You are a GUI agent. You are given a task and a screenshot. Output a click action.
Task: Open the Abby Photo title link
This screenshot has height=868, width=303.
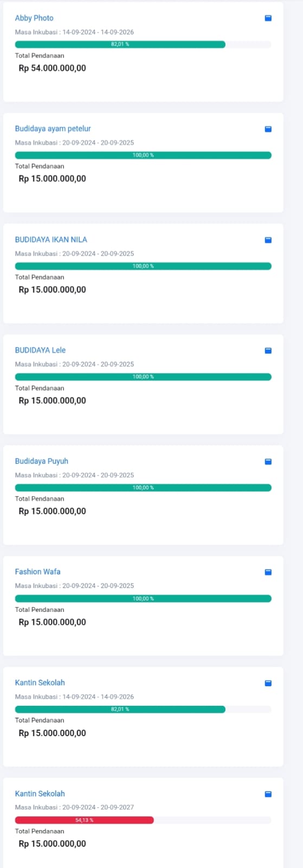[x=34, y=18]
